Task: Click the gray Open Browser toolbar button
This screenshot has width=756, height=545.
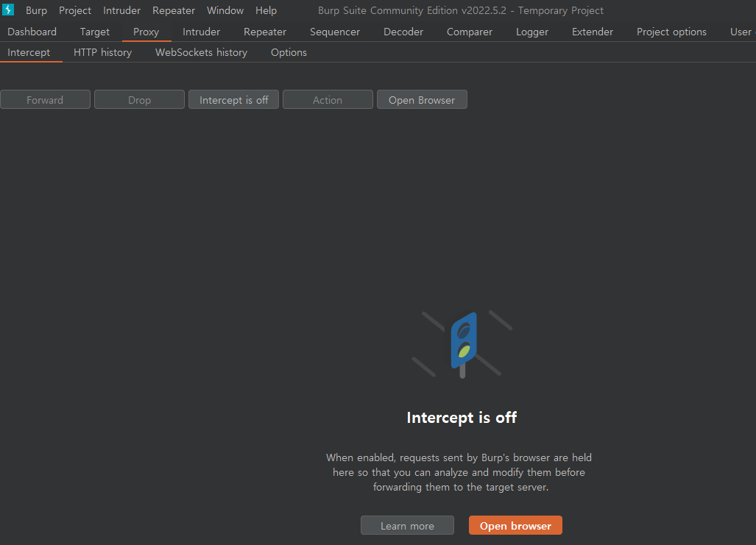Action: click(x=422, y=100)
